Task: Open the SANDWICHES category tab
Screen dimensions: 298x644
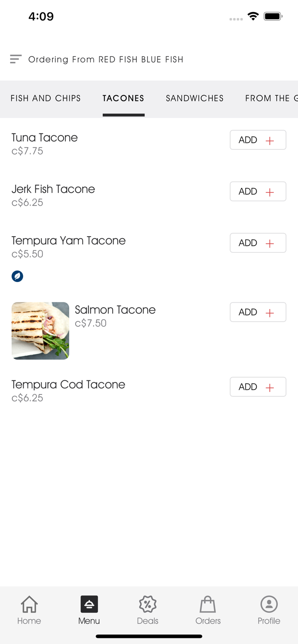Action: click(x=194, y=98)
